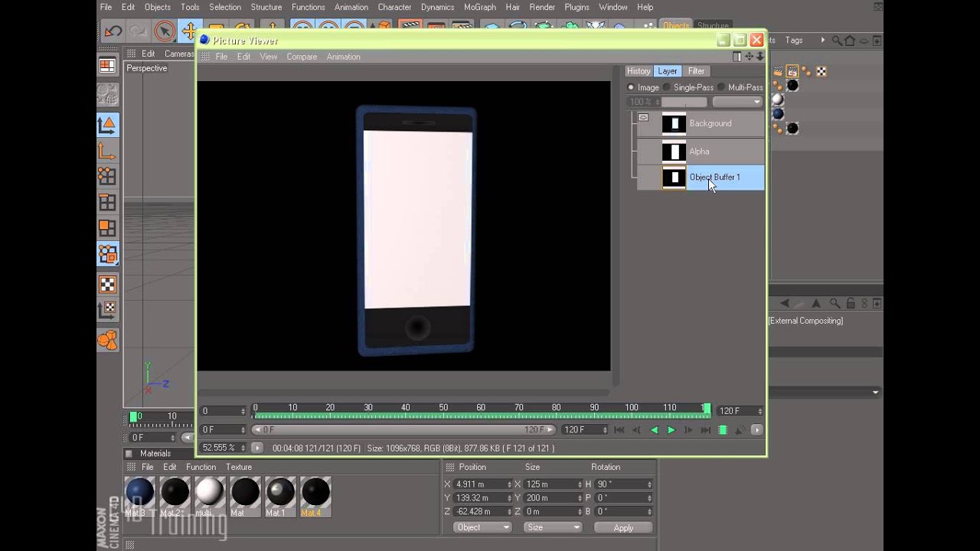Select the Move tool icon
This screenshot has height=551, width=980.
[188, 31]
